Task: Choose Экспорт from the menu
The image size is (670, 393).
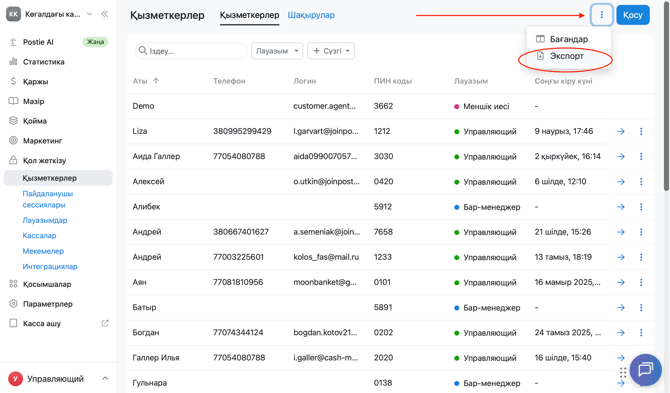Action: pyautogui.click(x=567, y=56)
